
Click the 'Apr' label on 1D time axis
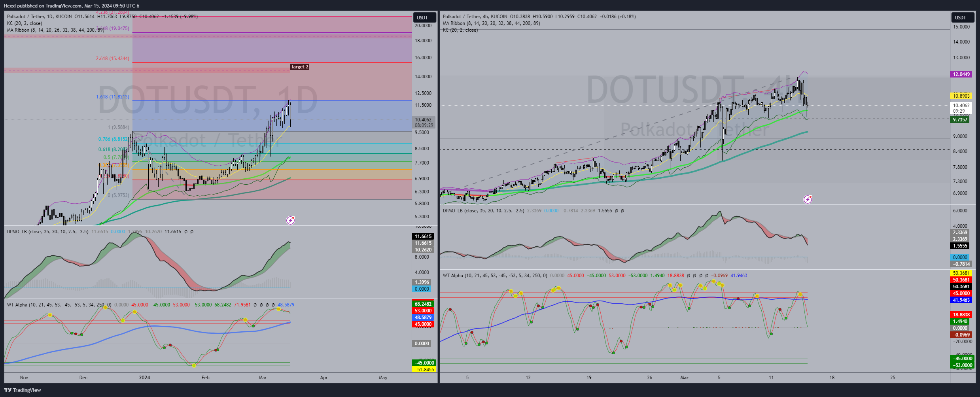[x=324, y=378]
